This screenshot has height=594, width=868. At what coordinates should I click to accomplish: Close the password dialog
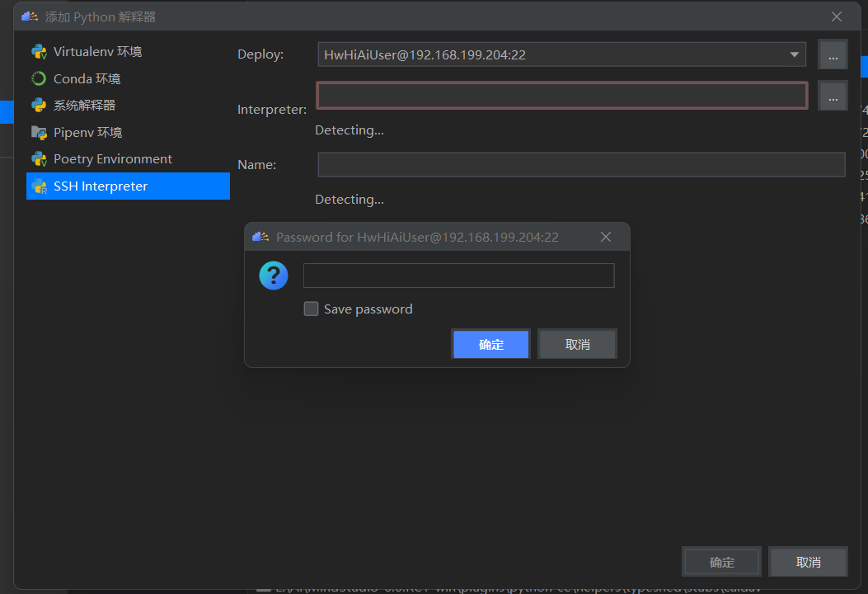(606, 238)
